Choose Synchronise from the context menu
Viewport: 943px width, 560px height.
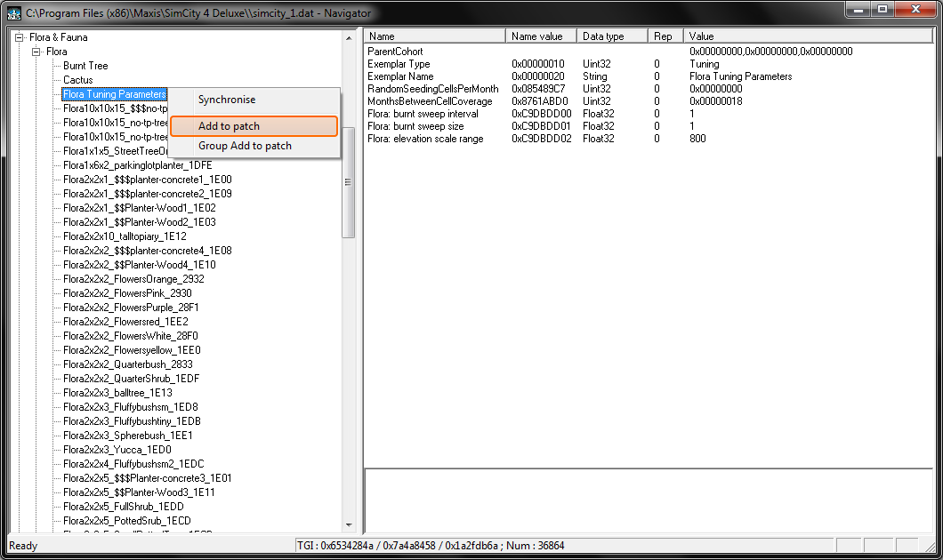[227, 100]
